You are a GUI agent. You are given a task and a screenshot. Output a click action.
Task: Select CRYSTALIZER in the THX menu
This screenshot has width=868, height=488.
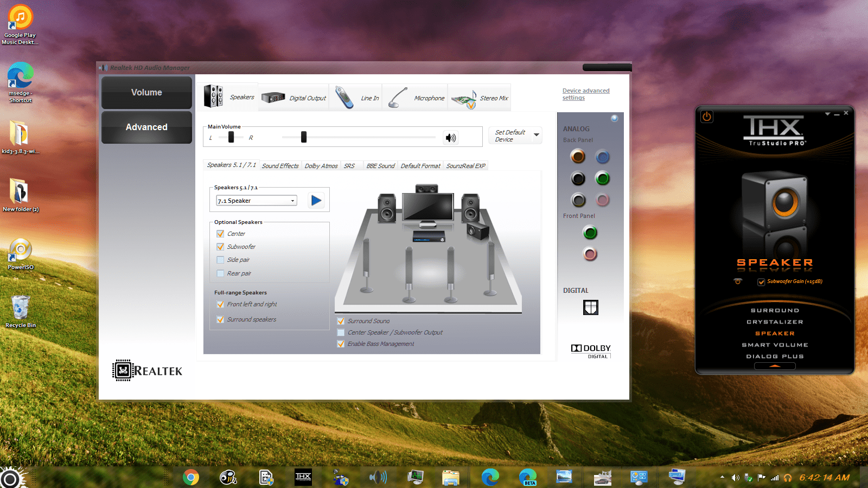tap(775, 322)
